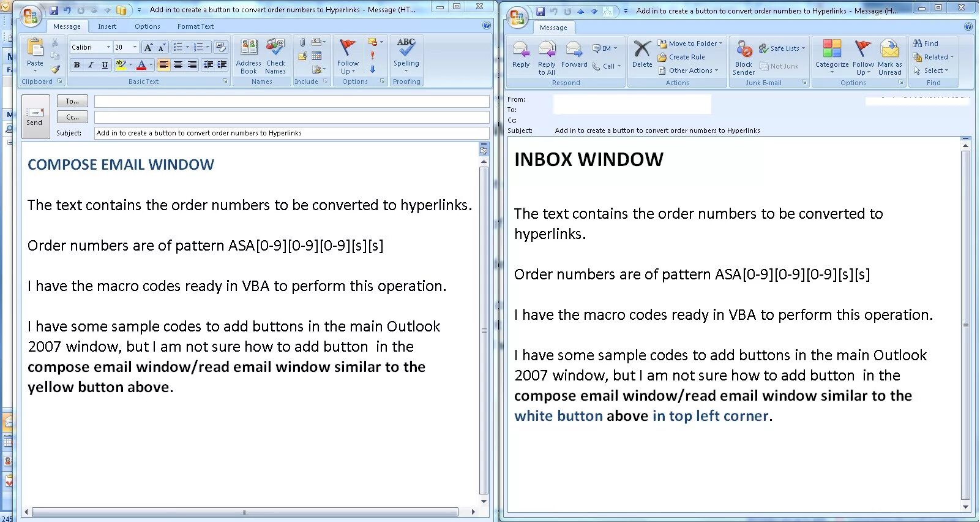The height and width of the screenshot is (522, 980).
Task: Click the Increase Indent icon
Action: pyautogui.click(x=222, y=65)
